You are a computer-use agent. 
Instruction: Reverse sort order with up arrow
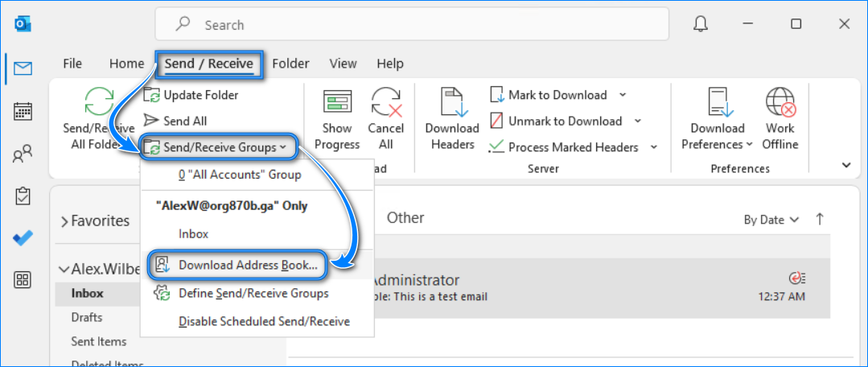[x=819, y=219]
